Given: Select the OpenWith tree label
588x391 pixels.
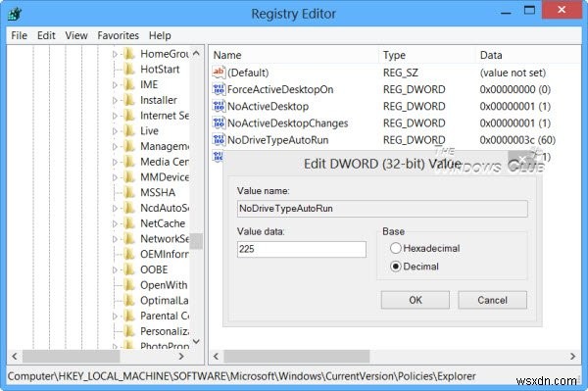Looking at the screenshot, I should pos(164,285).
